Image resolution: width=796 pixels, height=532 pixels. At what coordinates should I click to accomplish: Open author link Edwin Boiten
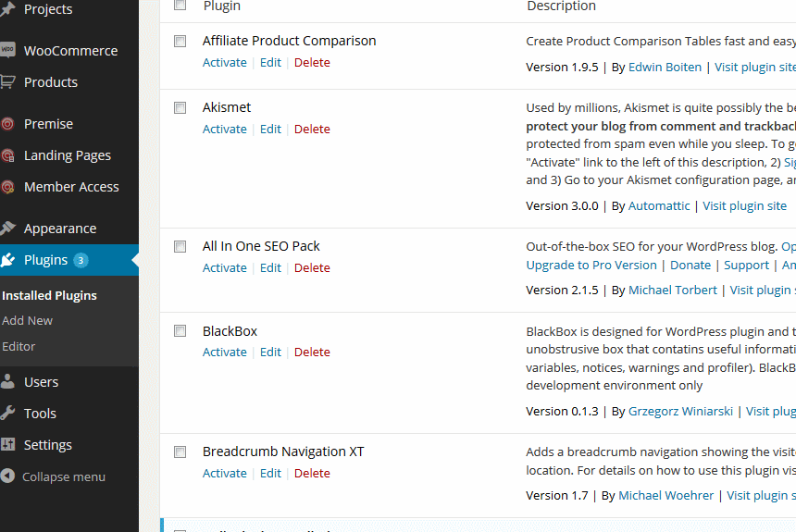pos(665,67)
